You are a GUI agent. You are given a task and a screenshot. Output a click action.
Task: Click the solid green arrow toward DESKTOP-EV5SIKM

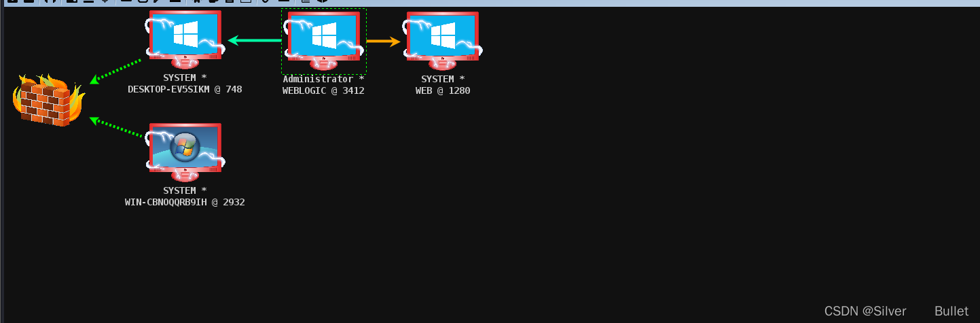pyautogui.click(x=255, y=41)
